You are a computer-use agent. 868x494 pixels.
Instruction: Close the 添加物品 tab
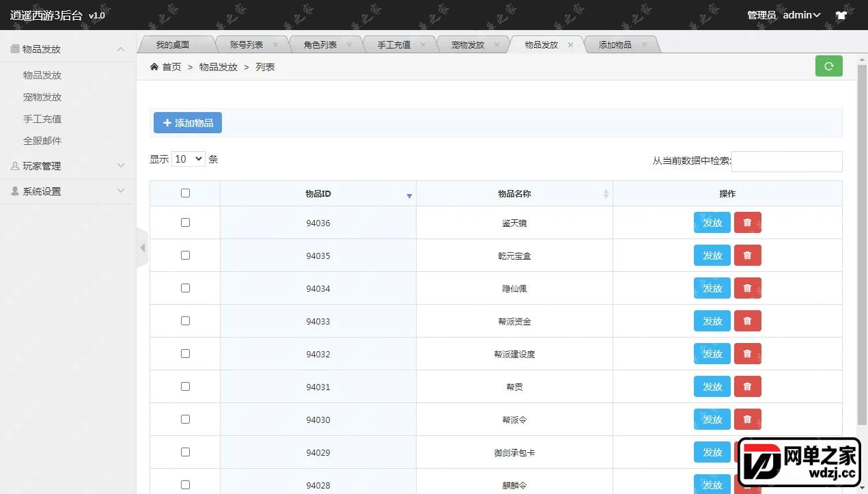pos(644,44)
